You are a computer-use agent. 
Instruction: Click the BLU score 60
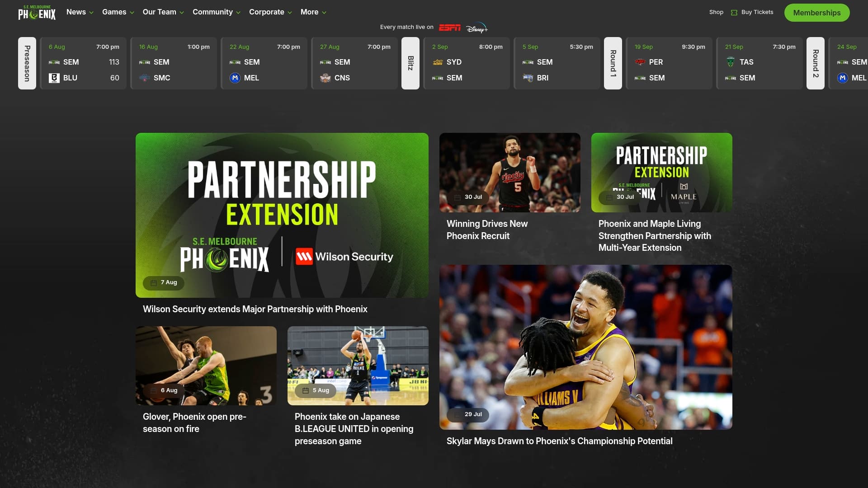[115, 78]
